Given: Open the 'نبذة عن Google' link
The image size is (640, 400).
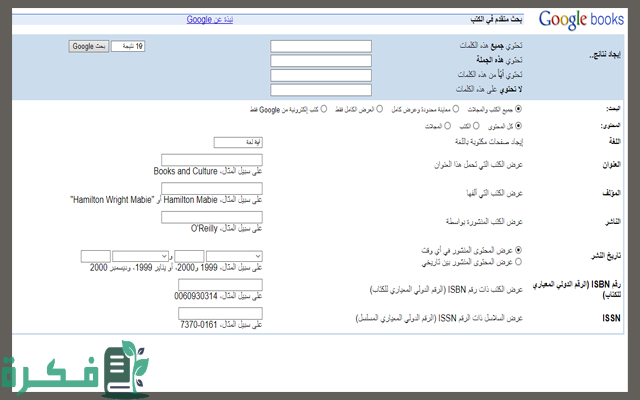Looking at the screenshot, I should (x=210, y=19).
